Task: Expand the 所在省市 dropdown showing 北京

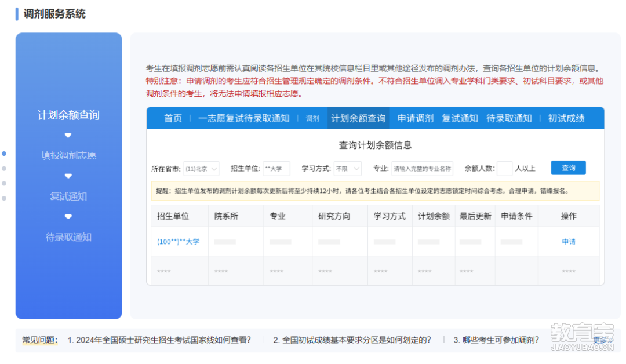Action: point(201,169)
